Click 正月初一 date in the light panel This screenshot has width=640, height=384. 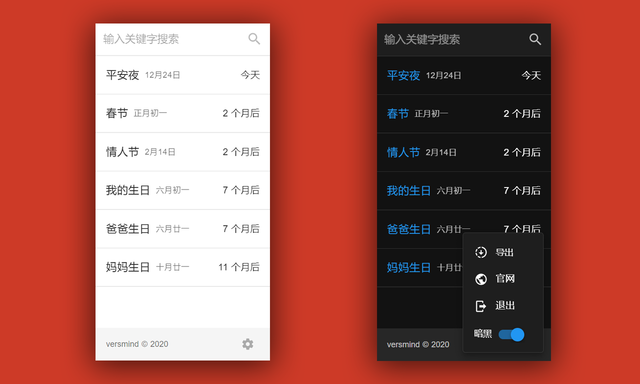[x=150, y=113]
